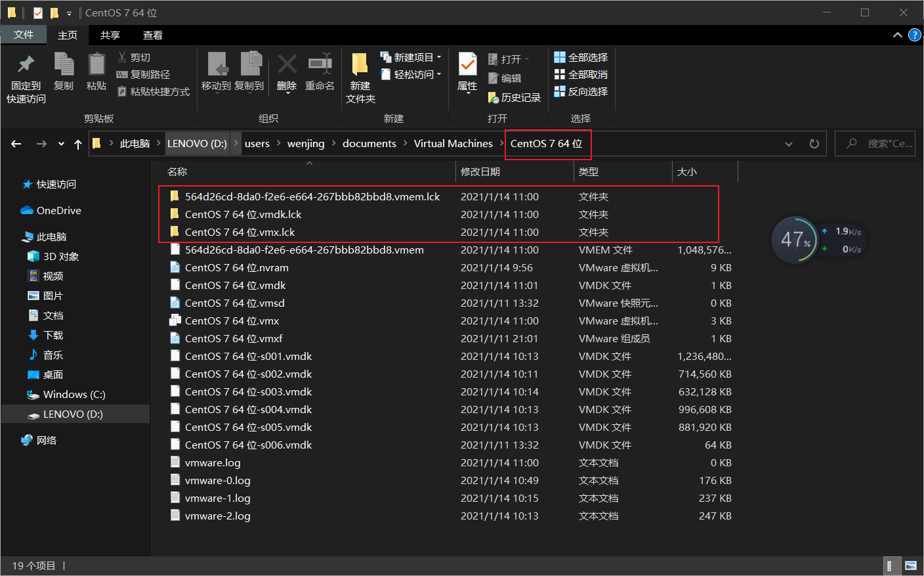Click the documents breadcrumb segment
The image size is (924, 576).
coord(369,144)
